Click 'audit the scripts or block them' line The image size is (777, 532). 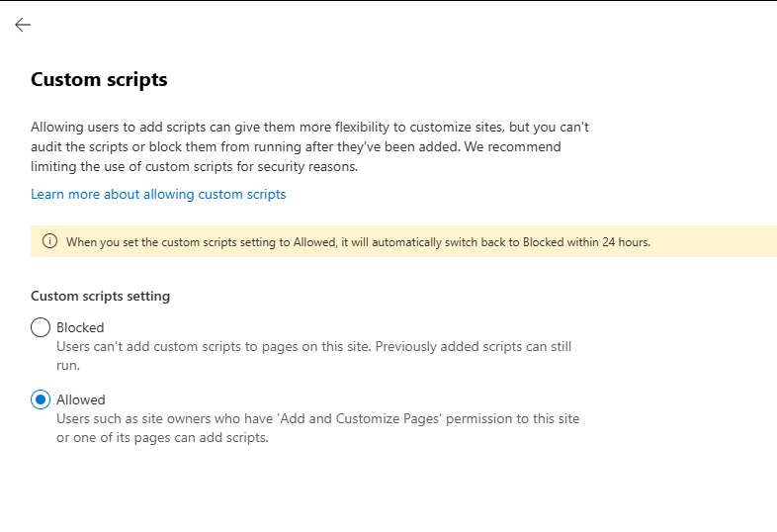pyautogui.click(x=296, y=147)
